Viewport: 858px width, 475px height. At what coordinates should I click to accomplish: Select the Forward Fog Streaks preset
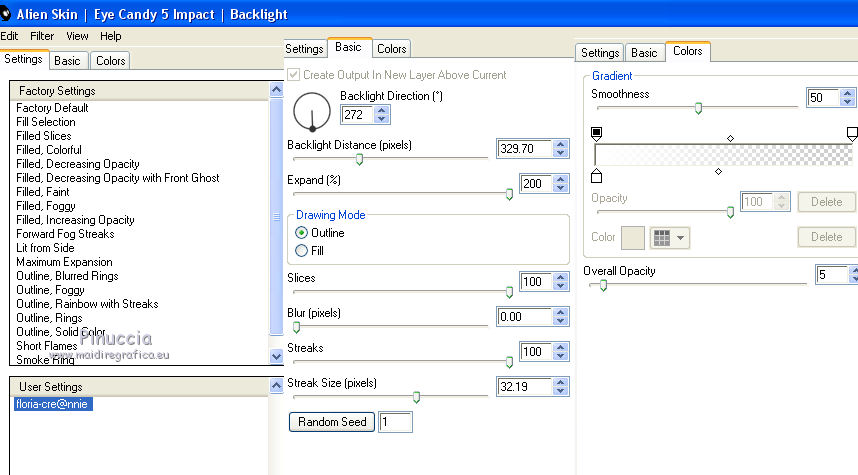(x=65, y=234)
